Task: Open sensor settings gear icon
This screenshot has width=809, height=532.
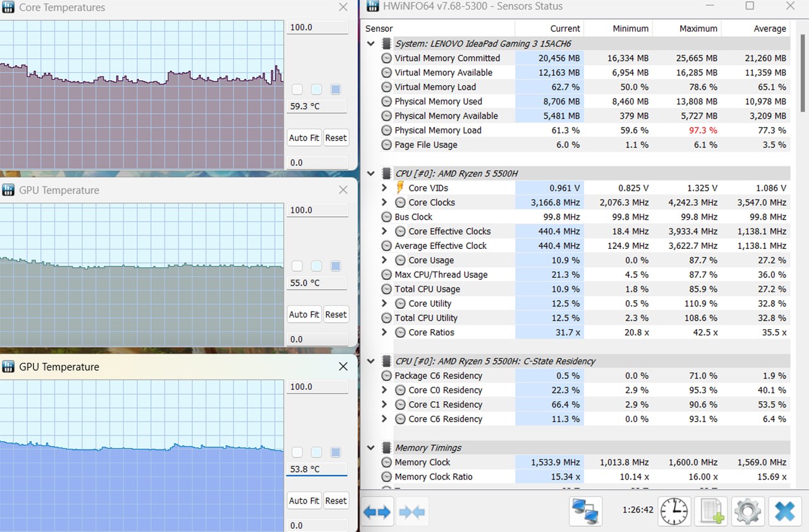Action: click(747, 511)
